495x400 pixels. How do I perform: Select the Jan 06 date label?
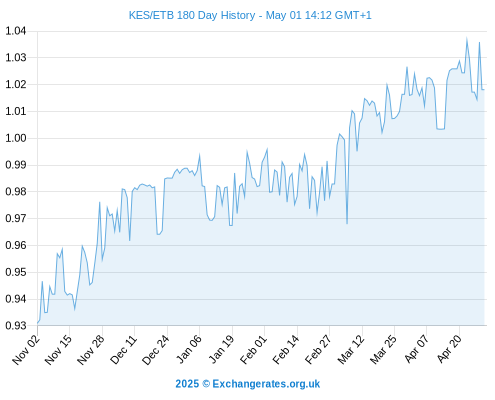coord(189,349)
